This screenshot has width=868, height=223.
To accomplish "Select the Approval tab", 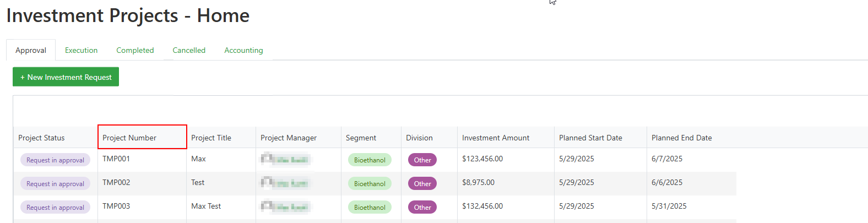I will point(31,50).
